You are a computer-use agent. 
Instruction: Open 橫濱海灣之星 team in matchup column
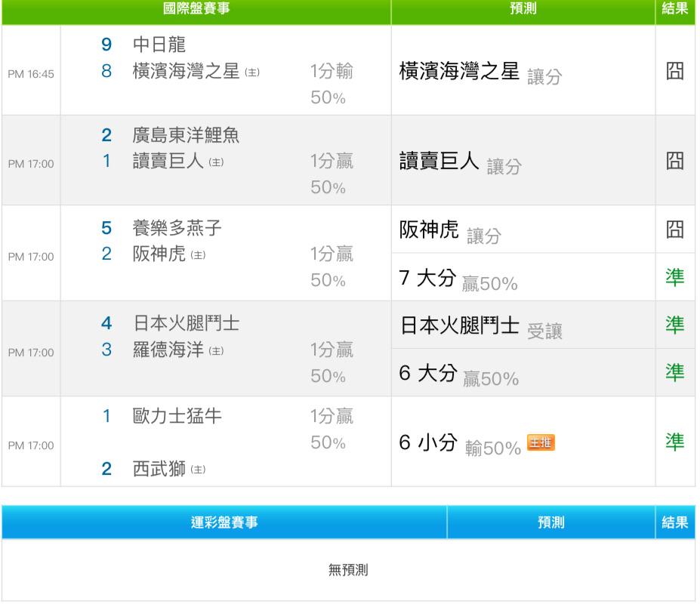[x=186, y=72]
